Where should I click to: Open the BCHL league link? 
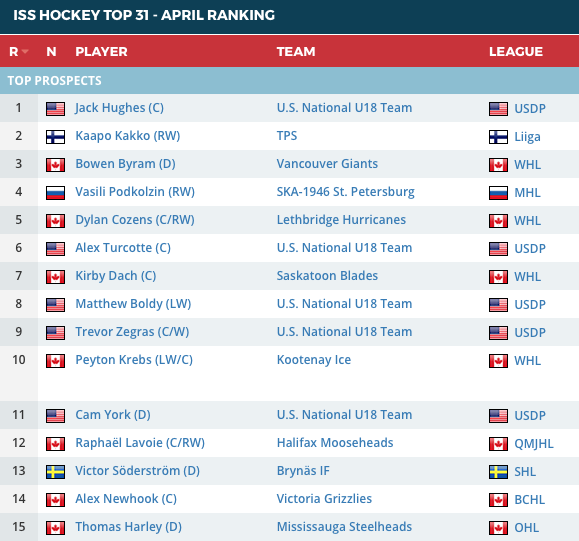point(529,500)
